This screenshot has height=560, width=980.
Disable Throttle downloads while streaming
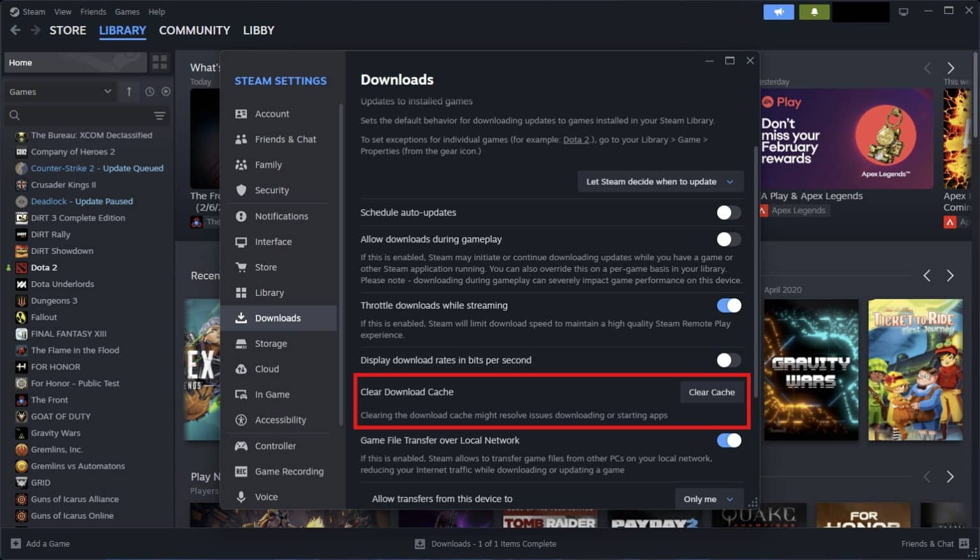coord(729,306)
